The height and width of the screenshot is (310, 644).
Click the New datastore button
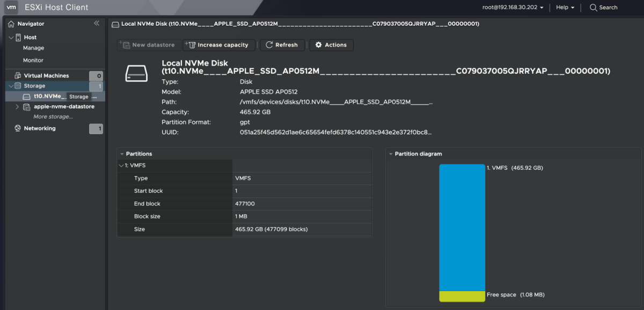coord(149,45)
